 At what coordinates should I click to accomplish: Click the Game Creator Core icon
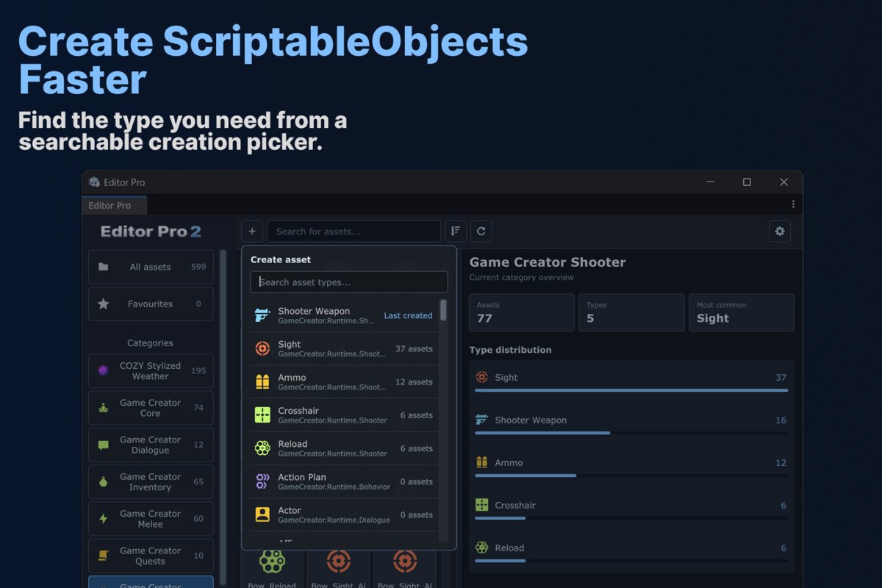[x=104, y=407]
